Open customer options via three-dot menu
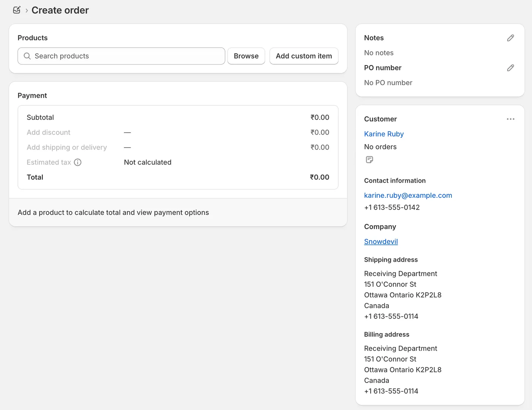Screen dimensions: 532x410 tap(510, 119)
